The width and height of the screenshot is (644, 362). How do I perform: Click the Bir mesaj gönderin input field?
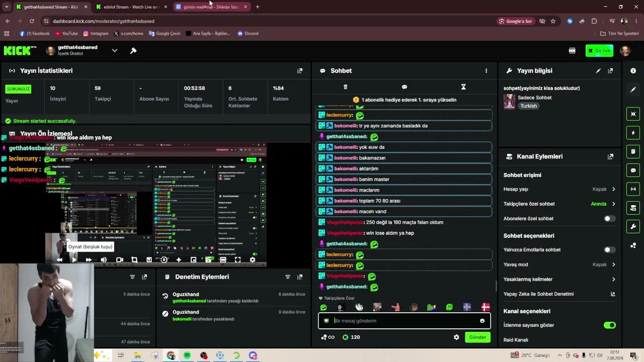pos(404,321)
